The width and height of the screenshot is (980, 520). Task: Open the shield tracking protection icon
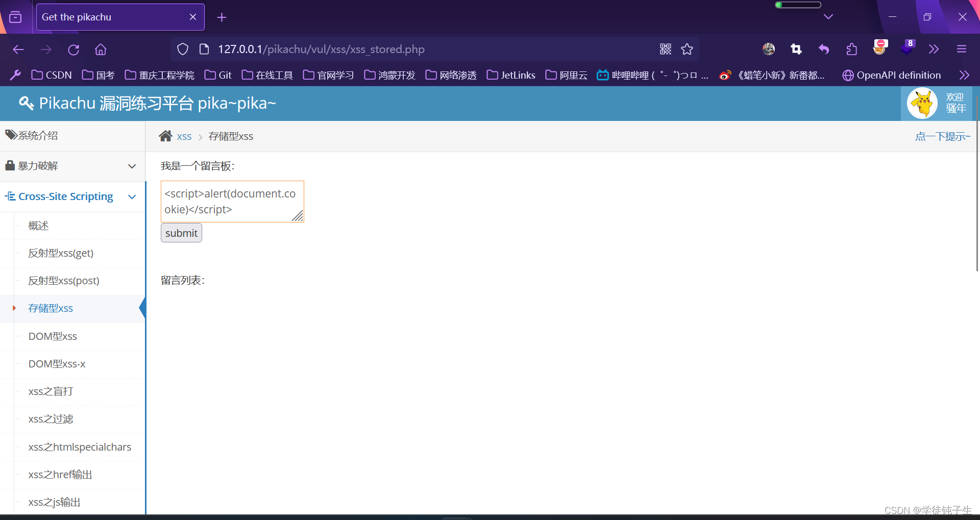(183, 49)
